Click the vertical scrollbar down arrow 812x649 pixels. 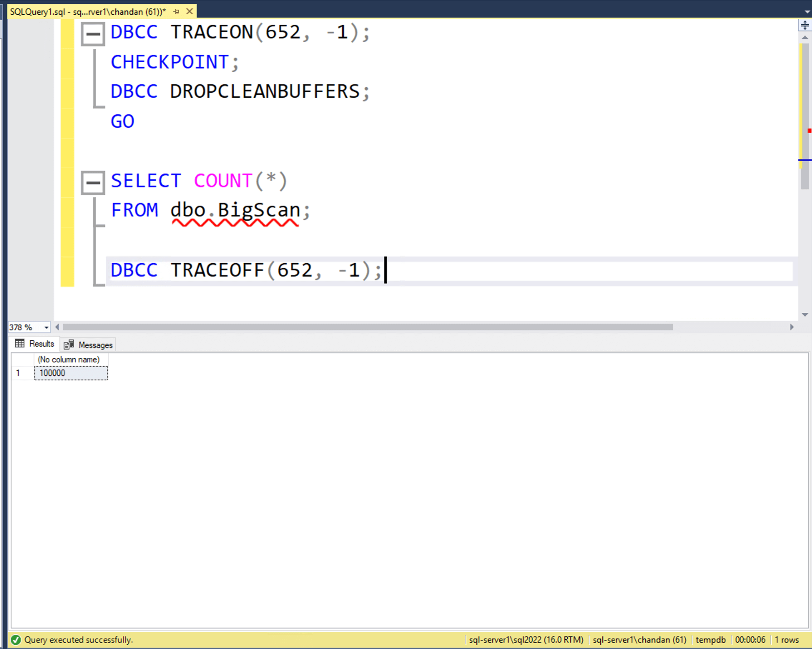coord(805,314)
